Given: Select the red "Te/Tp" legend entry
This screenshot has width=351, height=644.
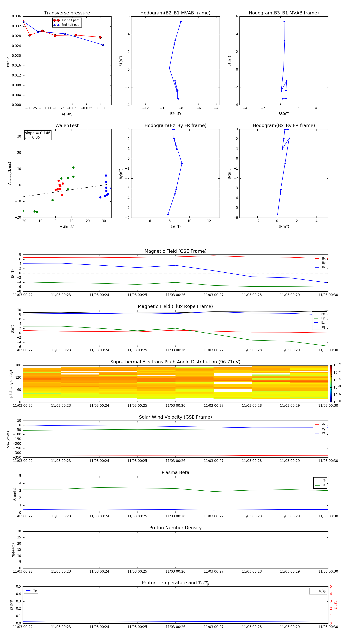Looking at the screenshot, I should point(318,591).
